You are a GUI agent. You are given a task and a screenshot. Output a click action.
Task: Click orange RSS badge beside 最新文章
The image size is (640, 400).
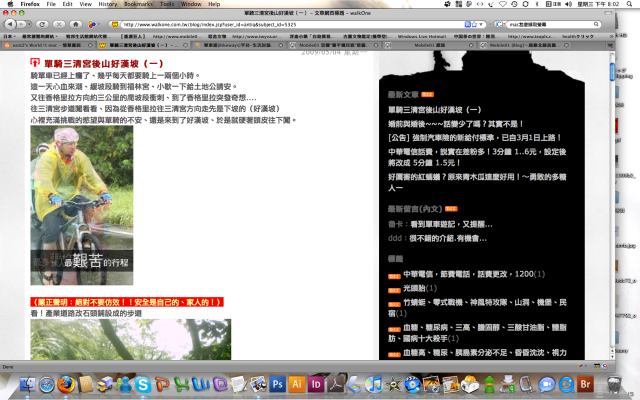427,95
